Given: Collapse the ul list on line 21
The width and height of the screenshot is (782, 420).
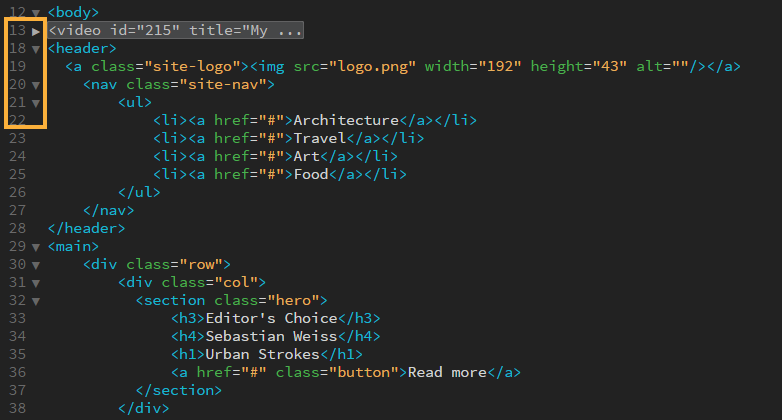Looking at the screenshot, I should (36, 103).
